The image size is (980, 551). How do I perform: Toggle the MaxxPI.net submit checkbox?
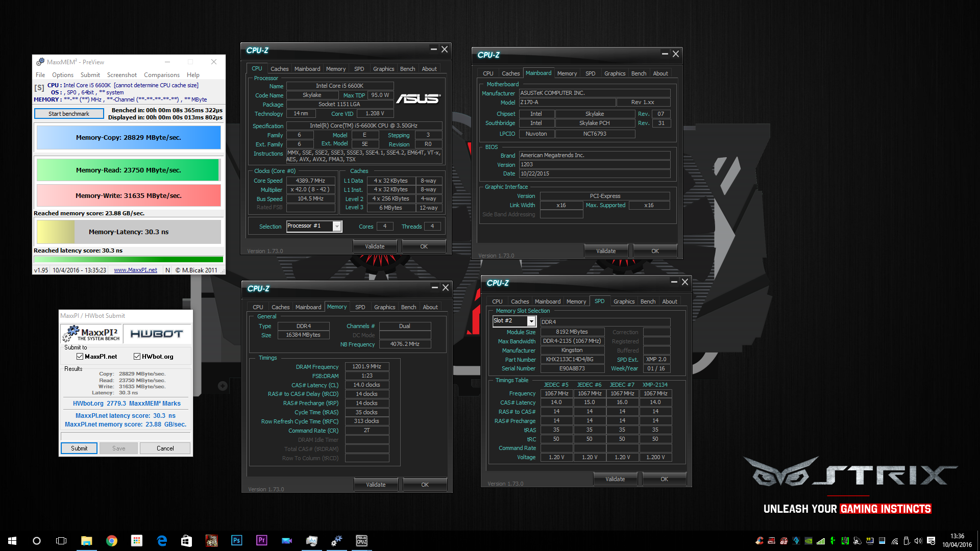tap(80, 357)
